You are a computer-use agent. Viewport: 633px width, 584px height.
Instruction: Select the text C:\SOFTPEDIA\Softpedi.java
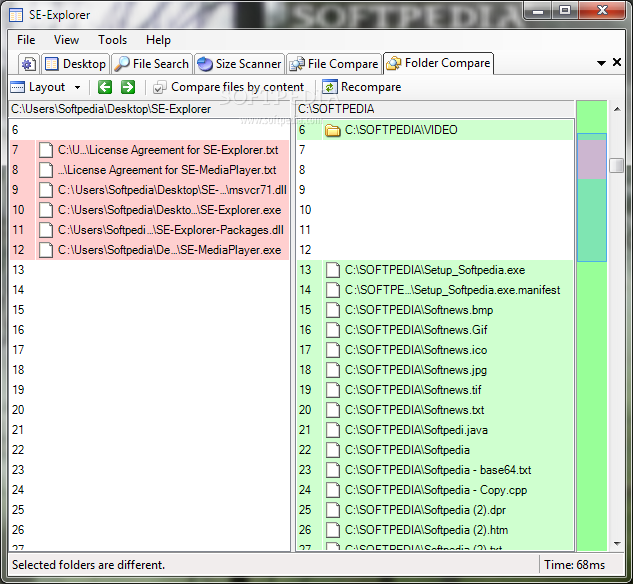tap(416, 430)
